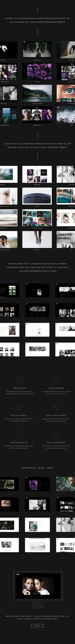Open the dark Interactive Text Home demo
This screenshot has height=644, width=75.
pos(37,93)
